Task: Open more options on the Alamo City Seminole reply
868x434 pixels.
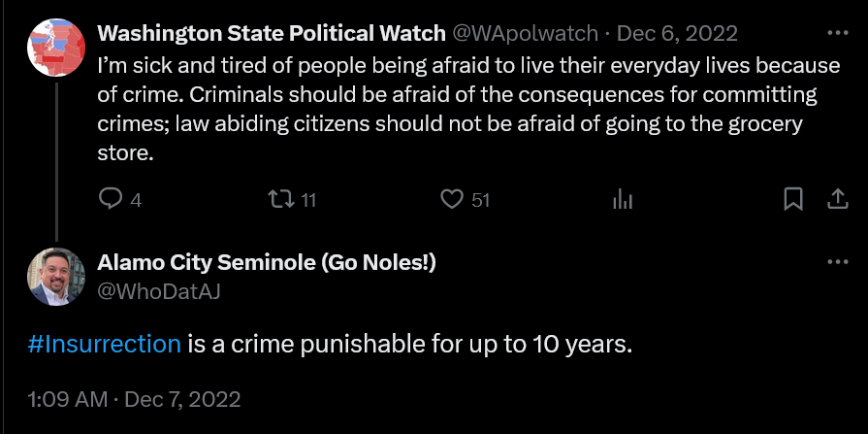Action: coord(837,263)
